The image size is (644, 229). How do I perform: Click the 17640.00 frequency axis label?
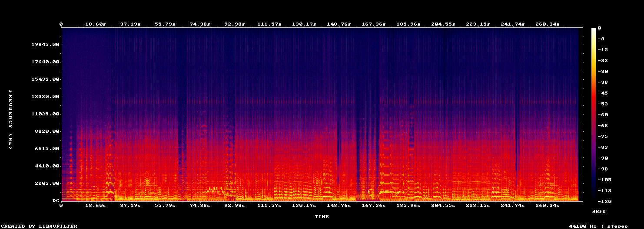coord(45,62)
